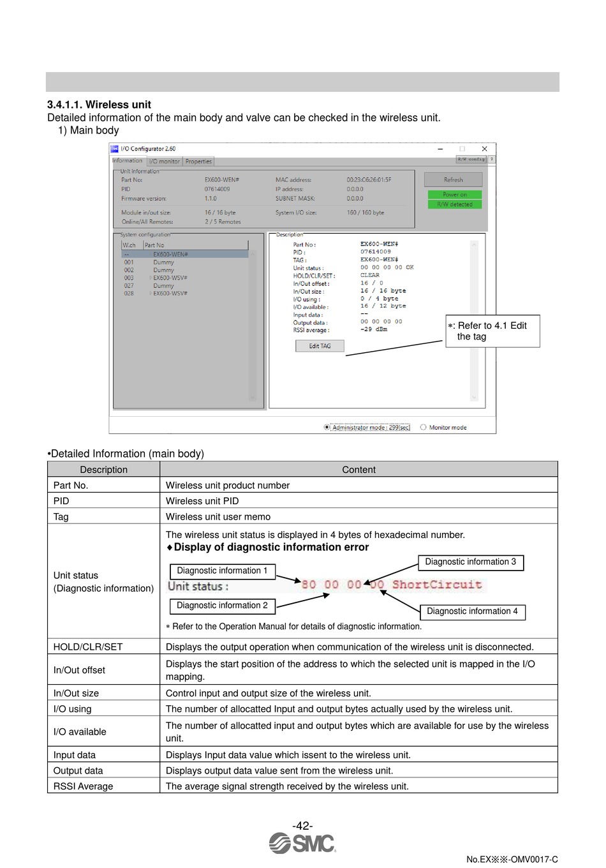Select the Dummy entry at channel 001
The width and height of the screenshot is (606, 868).
click(163, 262)
